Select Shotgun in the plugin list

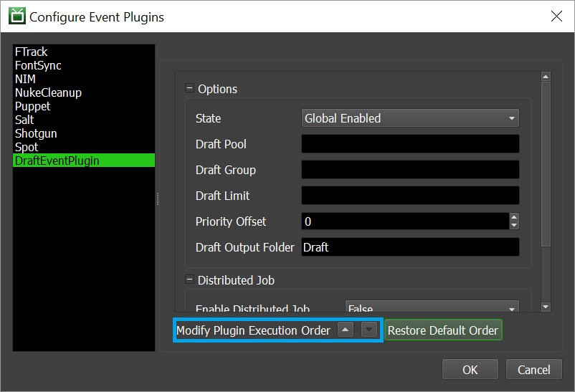click(x=84, y=133)
